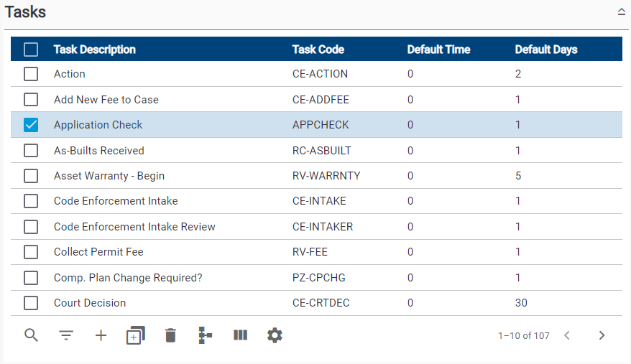Viewport: 631px width, 364px height.
Task: Tick the select-all checkbox in header
Action: coord(31,50)
